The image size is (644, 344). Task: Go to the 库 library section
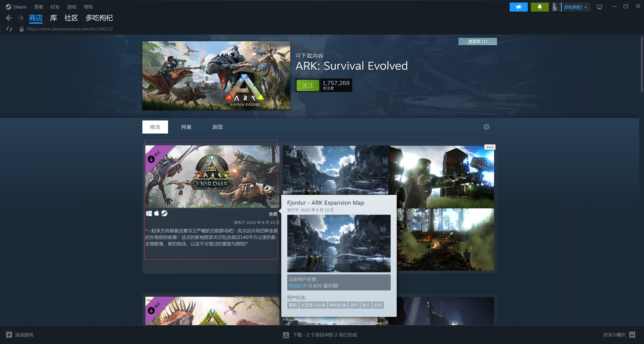[x=53, y=18]
